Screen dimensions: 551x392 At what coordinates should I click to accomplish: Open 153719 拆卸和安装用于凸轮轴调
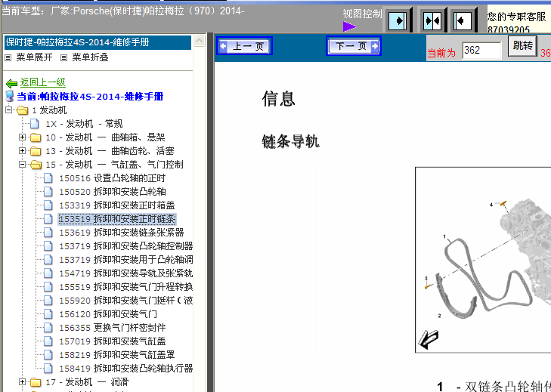pos(125,260)
